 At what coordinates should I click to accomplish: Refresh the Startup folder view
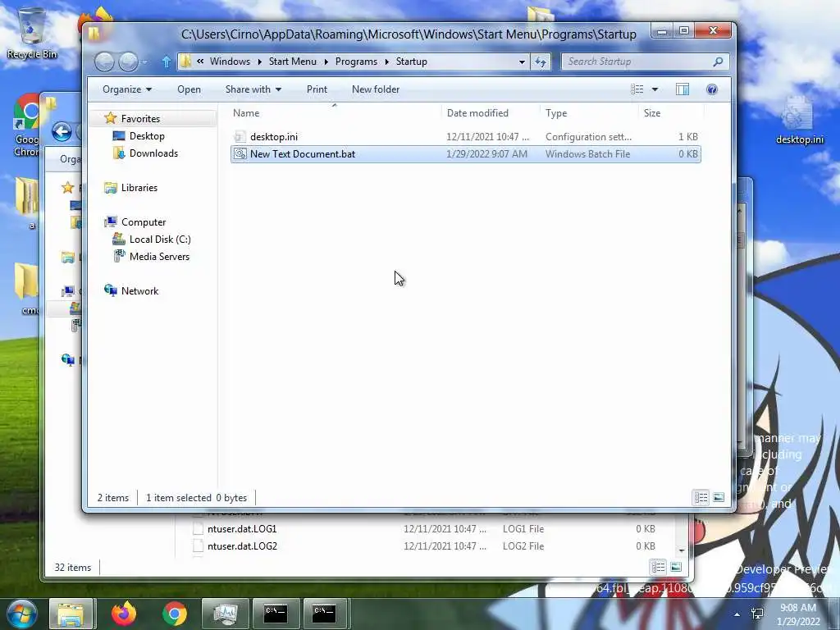tap(541, 62)
